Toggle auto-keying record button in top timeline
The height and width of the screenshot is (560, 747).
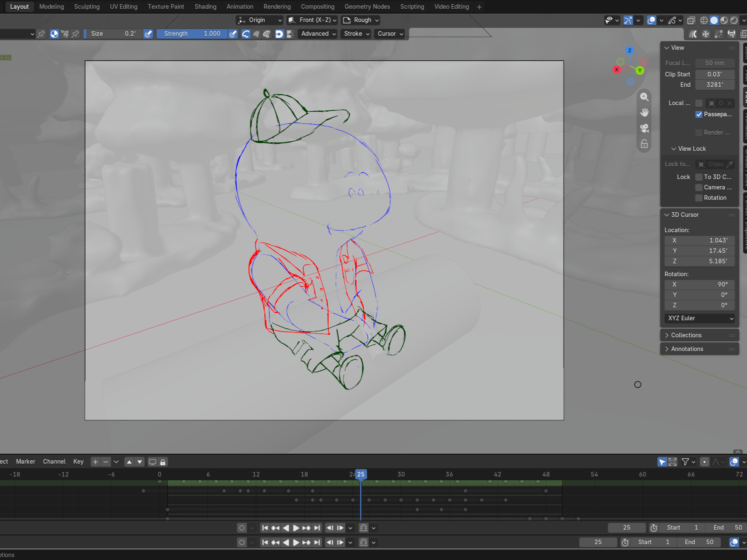tap(242, 528)
